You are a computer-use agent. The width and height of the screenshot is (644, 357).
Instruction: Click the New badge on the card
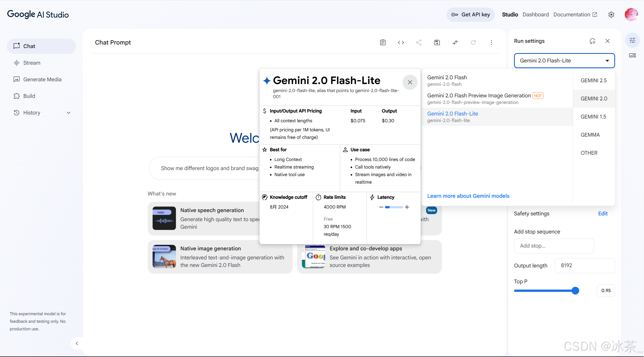(x=432, y=211)
